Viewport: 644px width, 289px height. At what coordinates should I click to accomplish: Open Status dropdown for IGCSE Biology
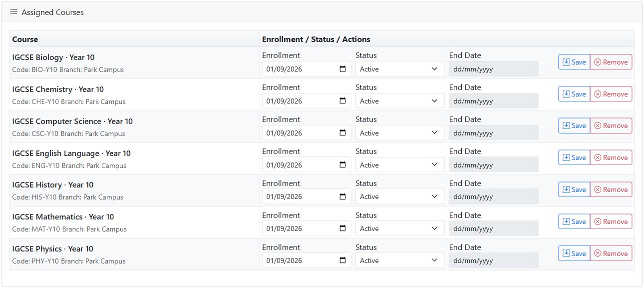pos(400,69)
